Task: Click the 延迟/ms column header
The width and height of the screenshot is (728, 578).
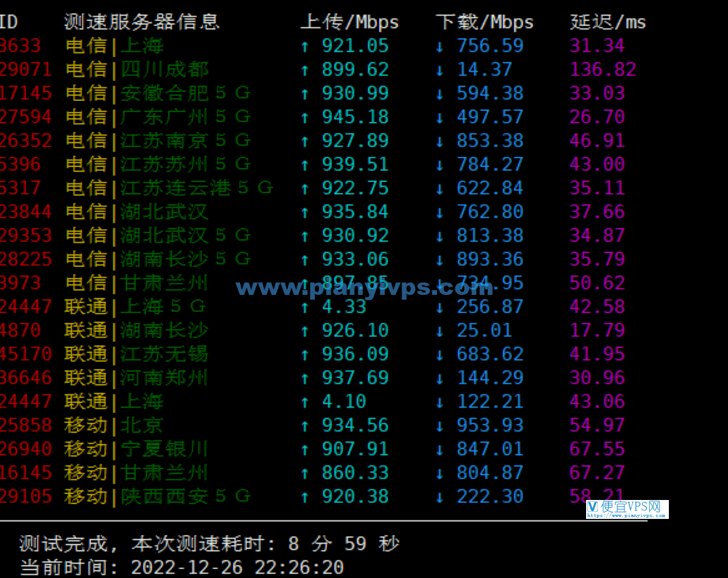Action: click(608, 22)
